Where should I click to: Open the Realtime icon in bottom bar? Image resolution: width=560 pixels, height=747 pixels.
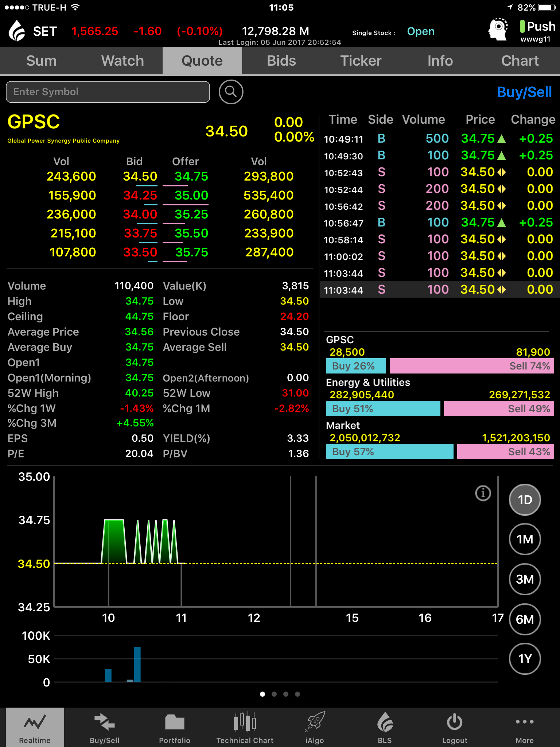[35, 728]
